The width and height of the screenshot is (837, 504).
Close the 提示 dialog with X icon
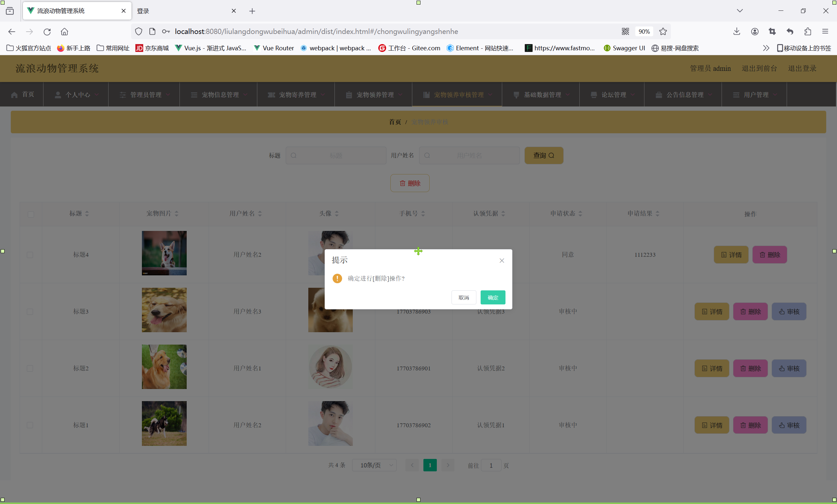(502, 261)
